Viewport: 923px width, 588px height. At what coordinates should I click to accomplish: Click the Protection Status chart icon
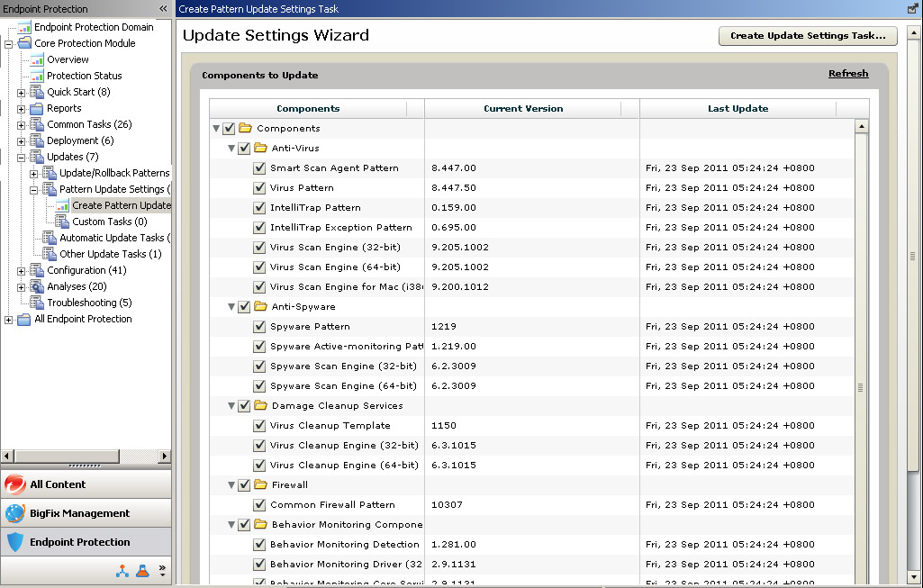point(37,76)
